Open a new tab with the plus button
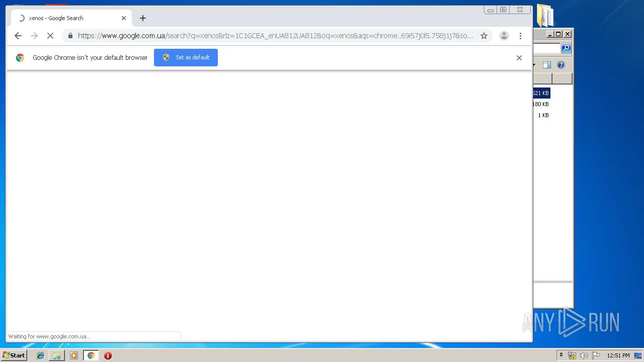The image size is (644, 362). (143, 18)
